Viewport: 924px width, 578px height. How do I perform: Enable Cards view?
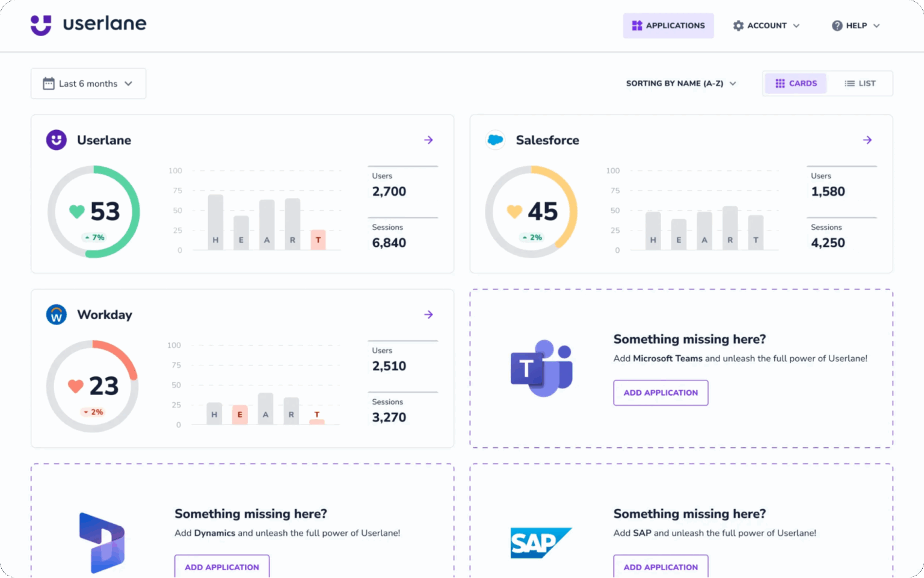[795, 83]
